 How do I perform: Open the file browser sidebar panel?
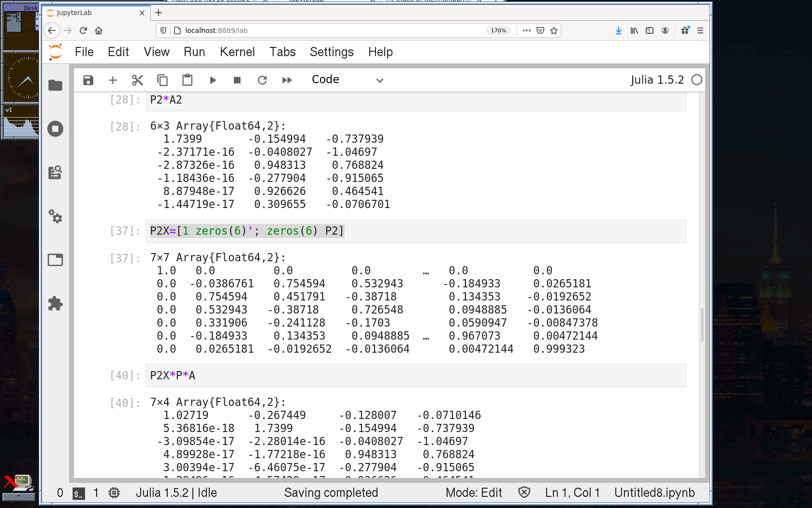pyautogui.click(x=56, y=86)
